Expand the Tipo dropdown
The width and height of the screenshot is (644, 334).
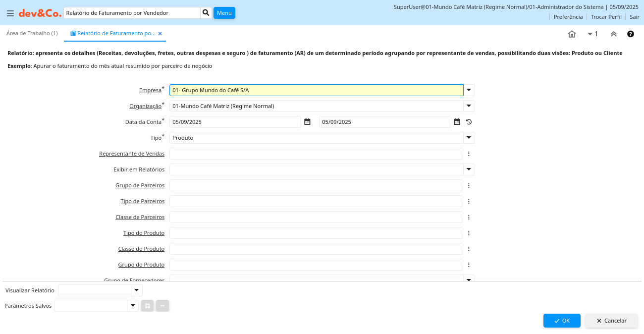tap(469, 138)
